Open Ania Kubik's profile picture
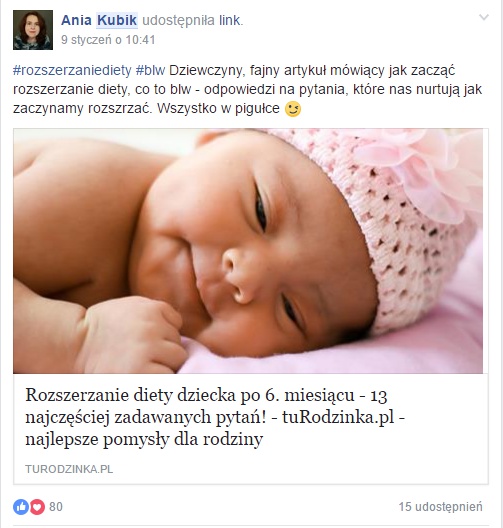The height and width of the screenshot is (528, 503). [33, 30]
